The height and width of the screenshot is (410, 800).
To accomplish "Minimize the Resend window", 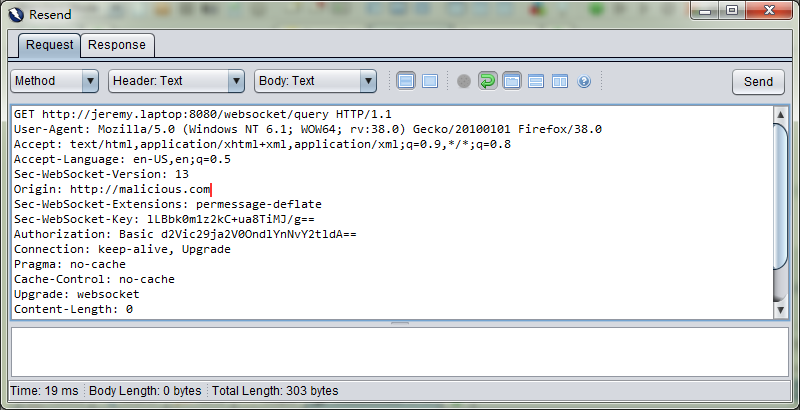I will (705, 11).
